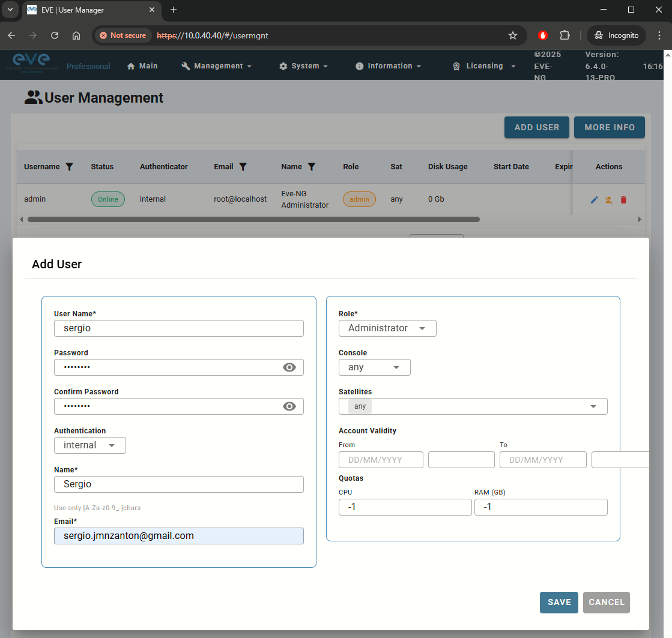Open a new browser tab

tap(173, 10)
